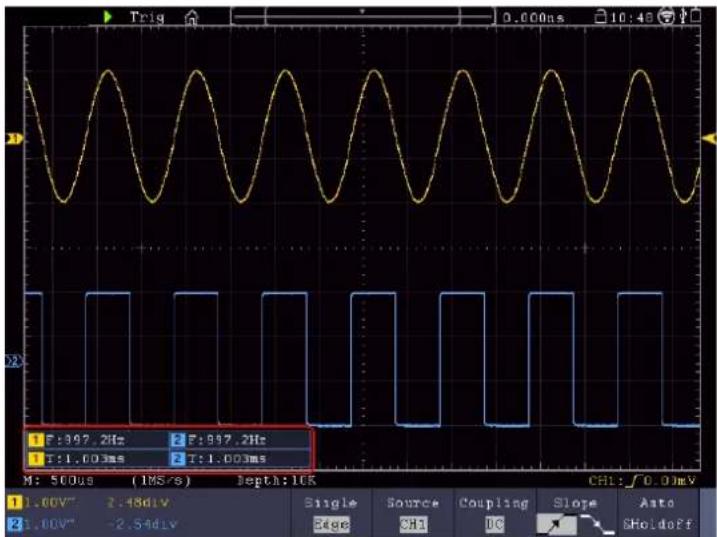Click the padlock icon beside the clock
This screenshot has width=717, height=537.
pyautogui.click(x=599, y=17)
